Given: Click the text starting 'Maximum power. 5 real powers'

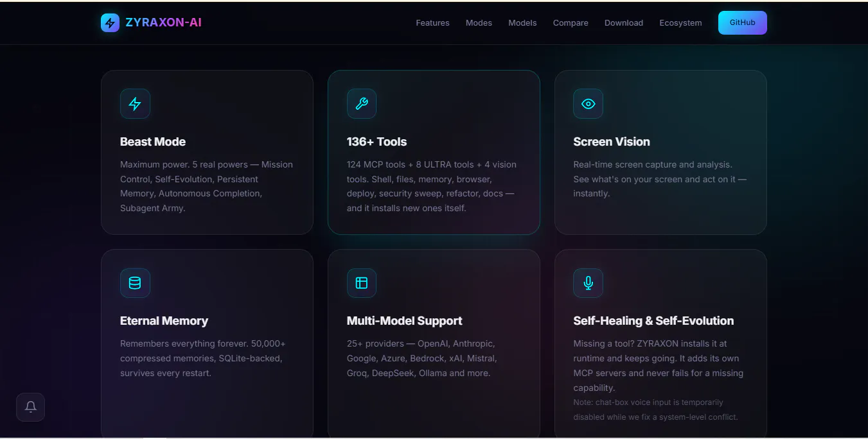Looking at the screenshot, I should click(206, 186).
